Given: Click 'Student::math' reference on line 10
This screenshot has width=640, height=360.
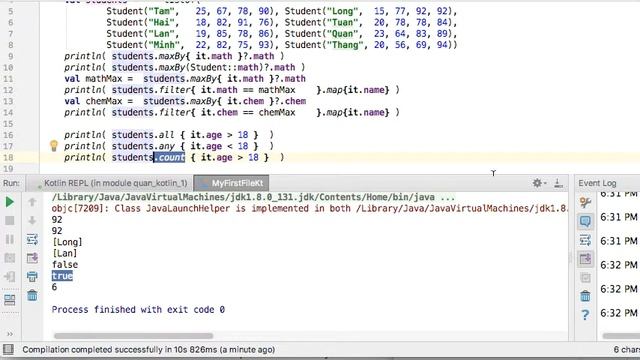Looking at the screenshot, I should pyautogui.click(x=224, y=67).
